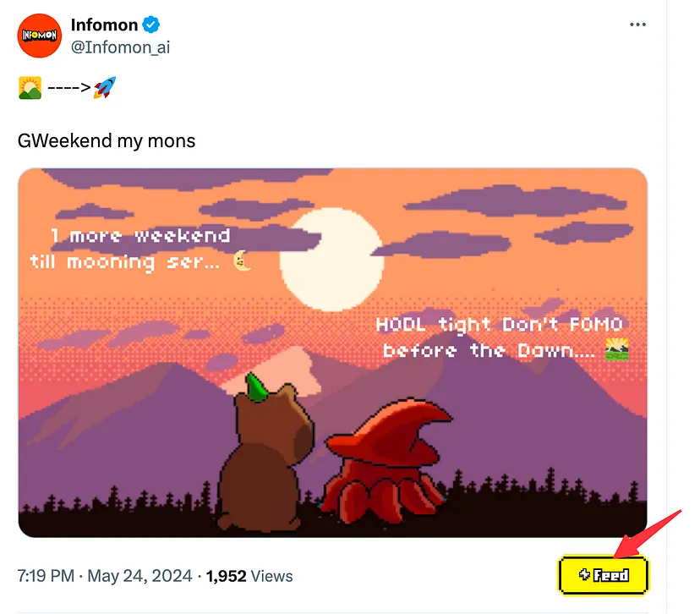The height and width of the screenshot is (614, 700).
Task: Click the green horn on the capybara
Action: tap(256, 387)
